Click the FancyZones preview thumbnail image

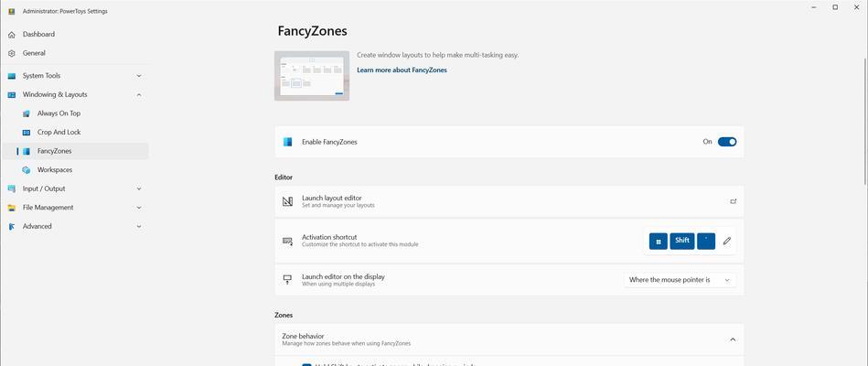(x=312, y=76)
